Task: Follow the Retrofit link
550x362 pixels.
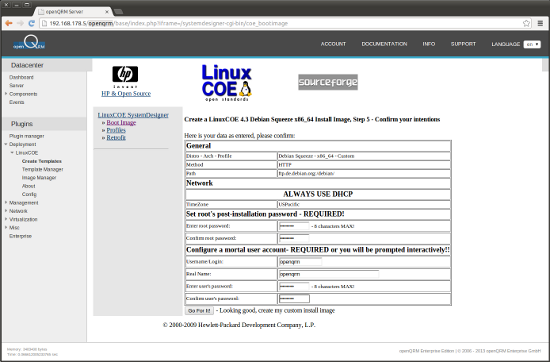Action: point(116,138)
